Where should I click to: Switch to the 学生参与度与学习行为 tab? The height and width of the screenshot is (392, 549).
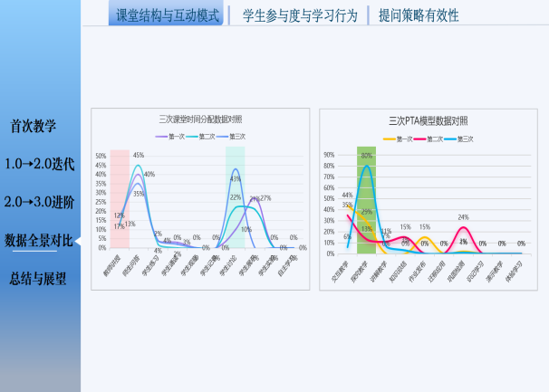coord(300,15)
